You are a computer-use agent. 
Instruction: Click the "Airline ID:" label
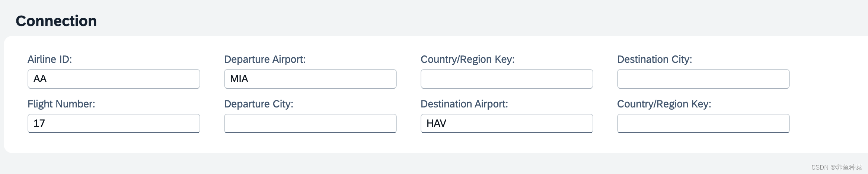coord(50,59)
